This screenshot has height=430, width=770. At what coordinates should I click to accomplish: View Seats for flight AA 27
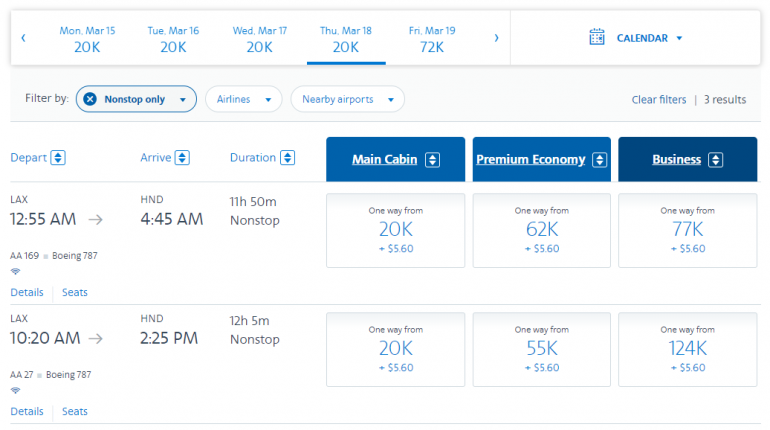75,411
